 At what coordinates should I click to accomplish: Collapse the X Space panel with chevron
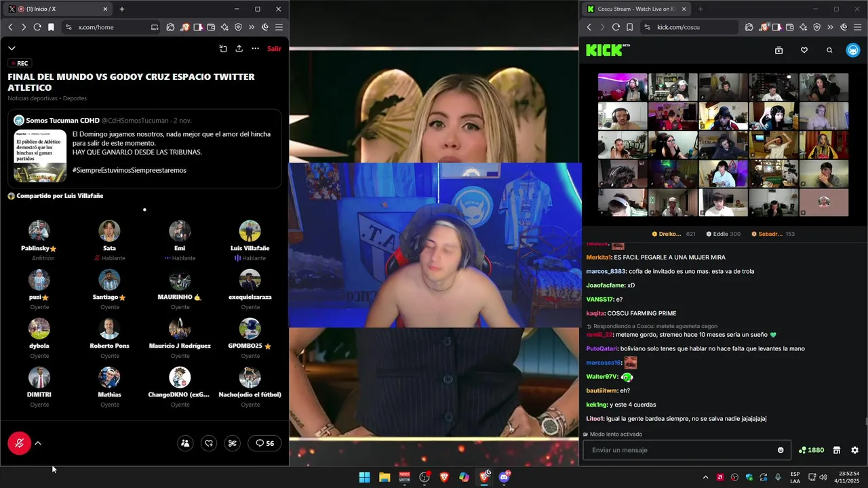tap(12, 49)
